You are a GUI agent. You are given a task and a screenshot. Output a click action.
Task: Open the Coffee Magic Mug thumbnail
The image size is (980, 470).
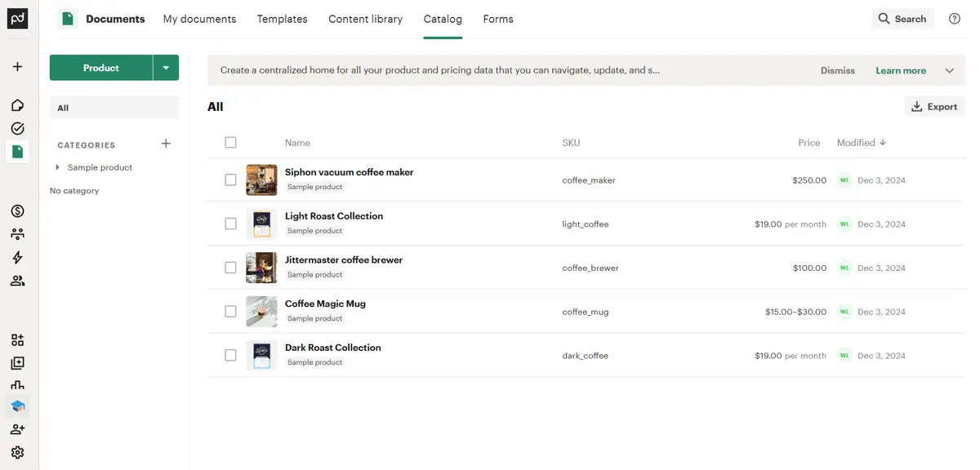pyautogui.click(x=261, y=312)
